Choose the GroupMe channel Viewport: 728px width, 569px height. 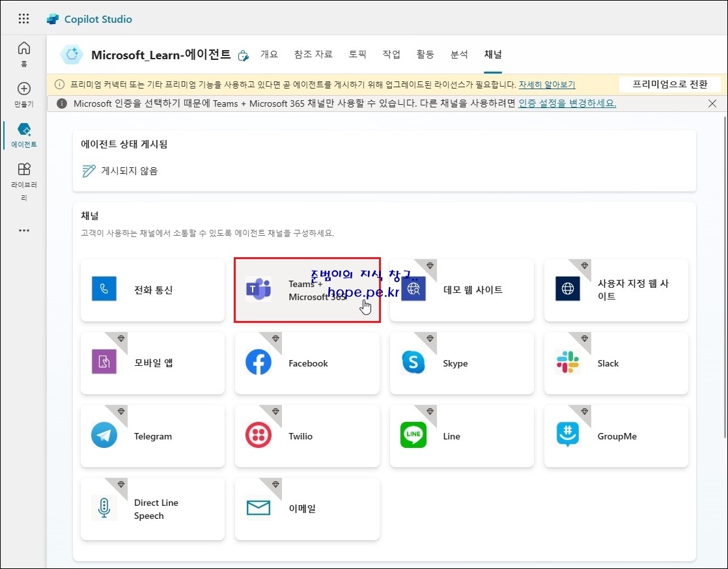(x=616, y=436)
